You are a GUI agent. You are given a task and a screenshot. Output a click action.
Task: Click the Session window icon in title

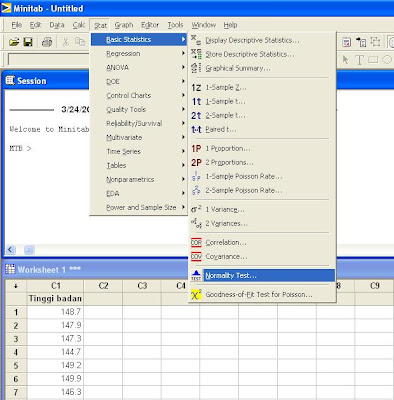[x=10, y=80]
